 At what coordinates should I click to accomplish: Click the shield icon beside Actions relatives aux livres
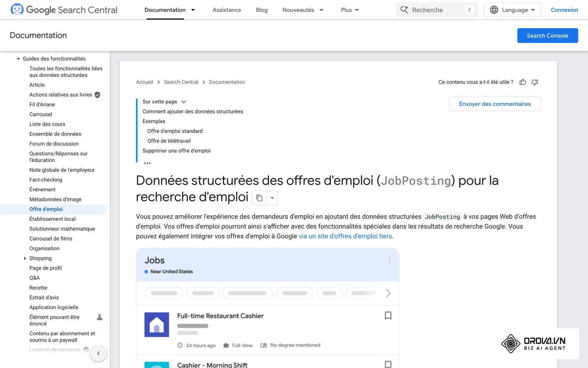coord(97,95)
